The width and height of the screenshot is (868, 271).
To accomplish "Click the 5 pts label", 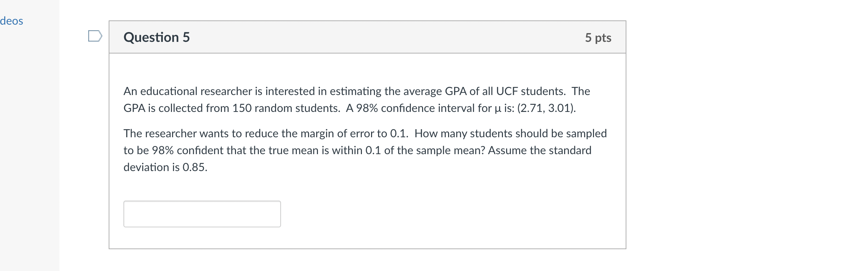I will (598, 38).
